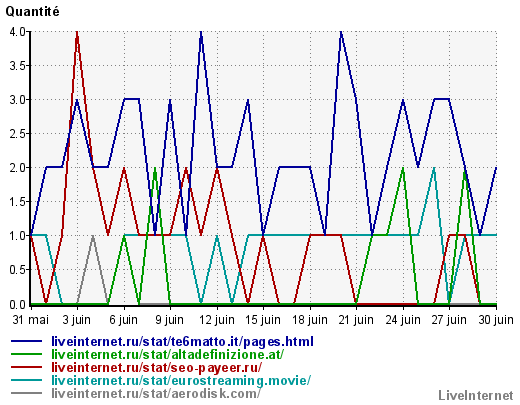The height and width of the screenshot is (405, 520).
Task: Select the 3 juin date label
Action: [x=77, y=320]
